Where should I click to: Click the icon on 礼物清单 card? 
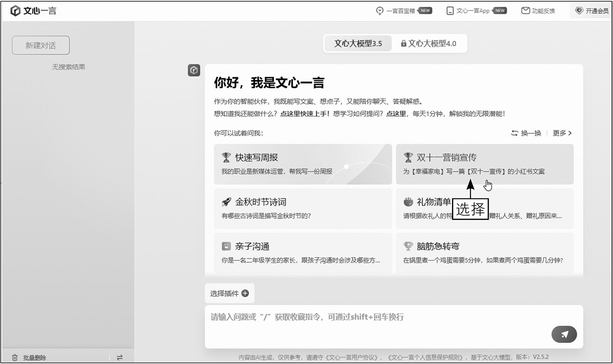coord(408,202)
